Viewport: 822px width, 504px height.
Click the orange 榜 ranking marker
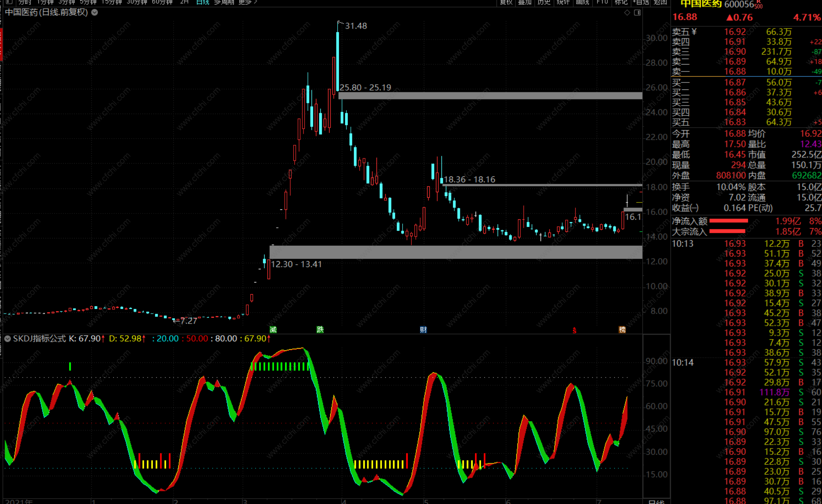[622, 329]
